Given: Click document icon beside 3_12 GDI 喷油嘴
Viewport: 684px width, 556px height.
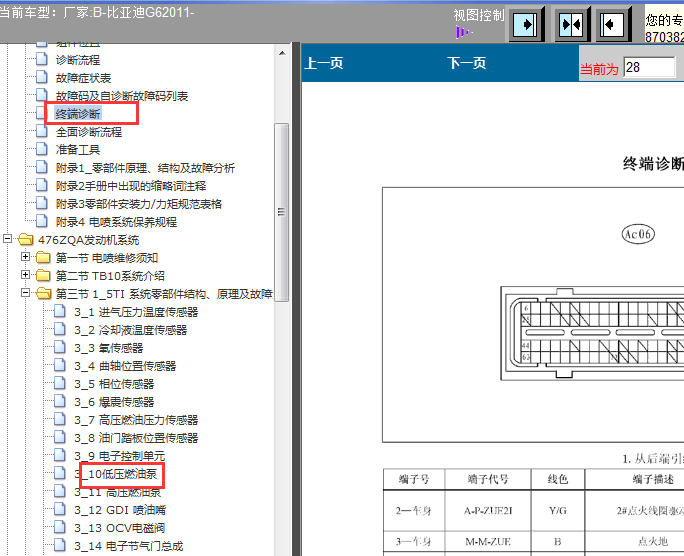Looking at the screenshot, I should coord(60,509).
